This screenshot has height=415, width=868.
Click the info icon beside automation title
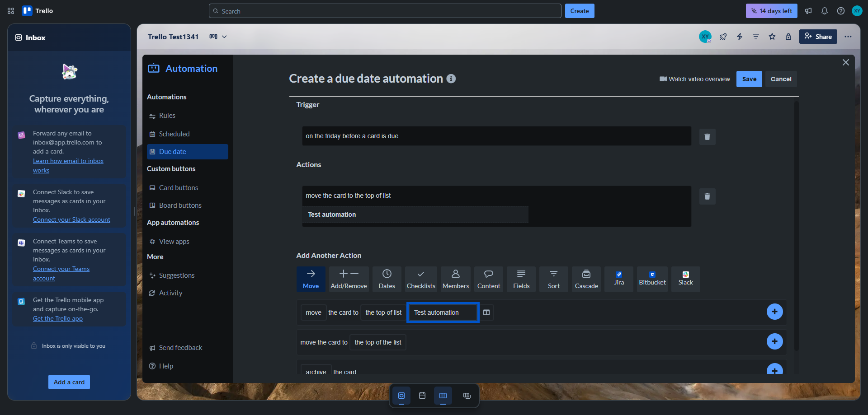(451, 79)
